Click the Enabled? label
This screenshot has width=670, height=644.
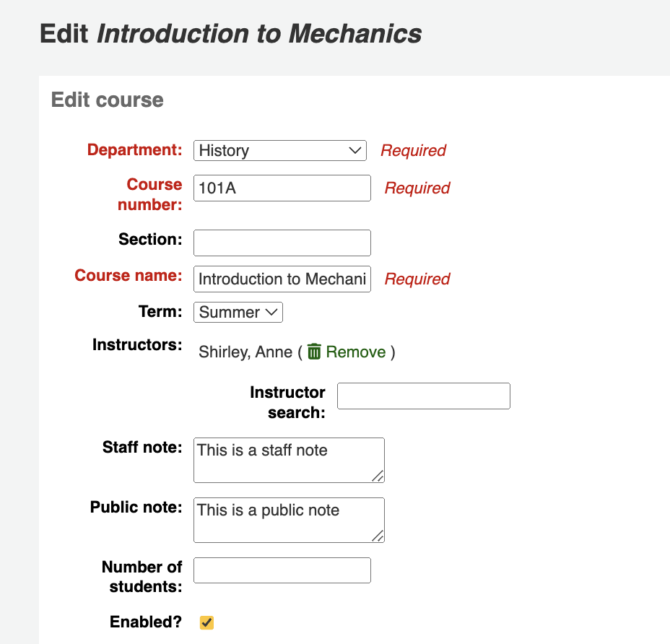point(146,622)
